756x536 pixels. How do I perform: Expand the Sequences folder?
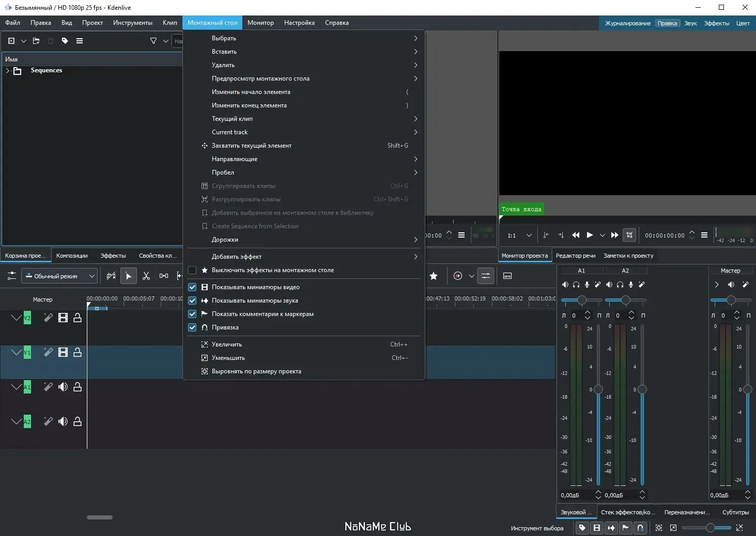[8, 71]
